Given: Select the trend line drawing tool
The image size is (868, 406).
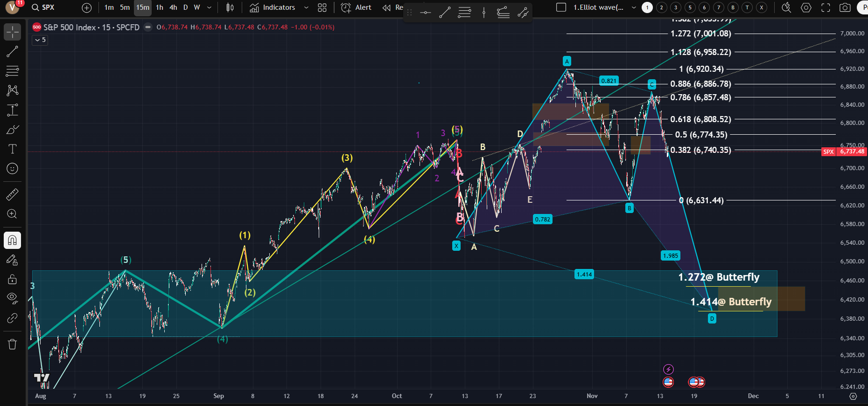Looking at the screenshot, I should pyautogui.click(x=13, y=52).
